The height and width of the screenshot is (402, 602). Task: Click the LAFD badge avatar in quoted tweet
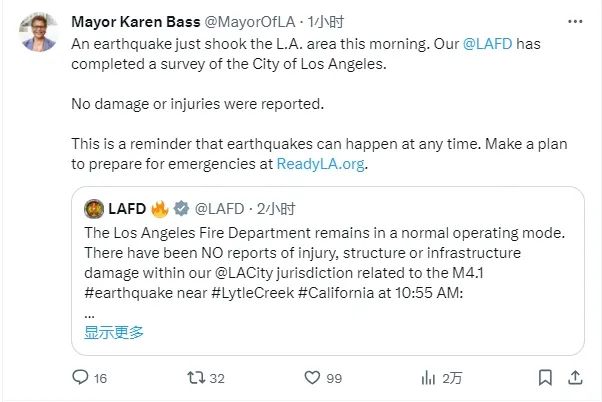pyautogui.click(x=94, y=209)
